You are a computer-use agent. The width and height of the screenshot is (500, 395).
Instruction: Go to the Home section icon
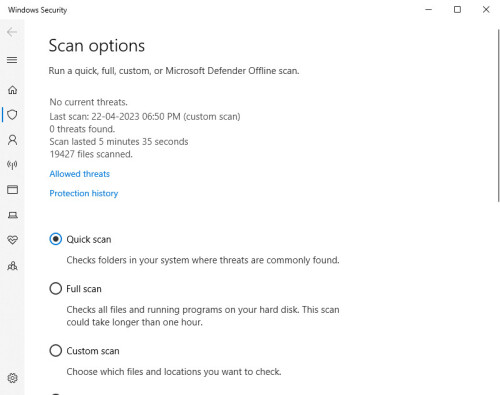[12, 90]
